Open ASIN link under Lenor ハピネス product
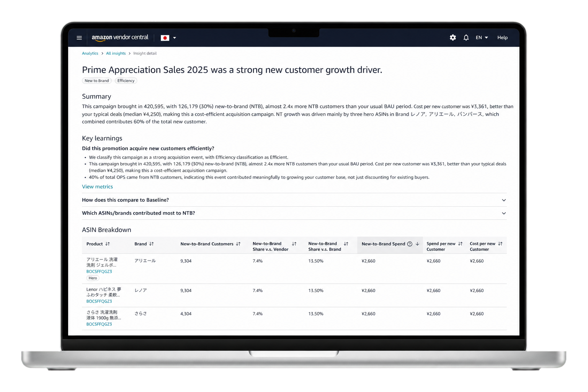 [99, 301]
